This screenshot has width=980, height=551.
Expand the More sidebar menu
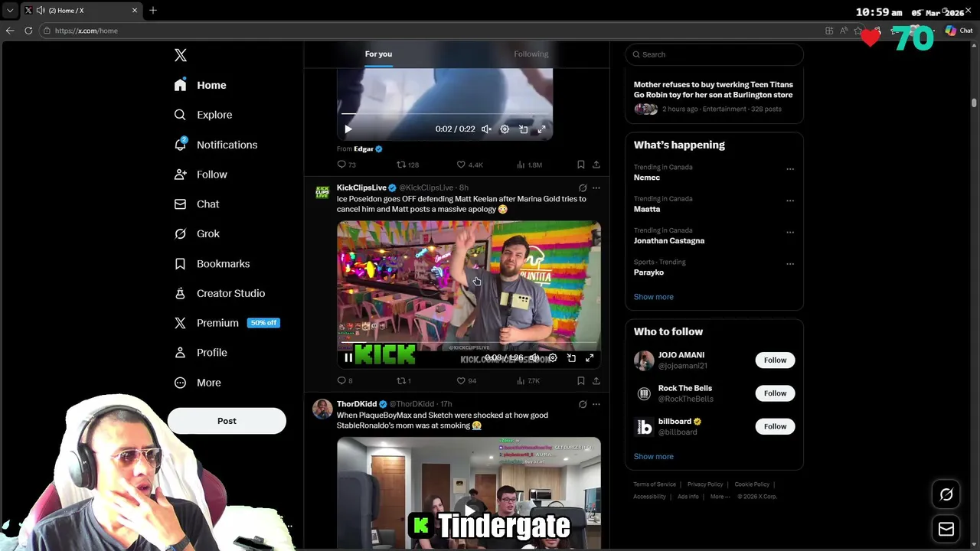(x=198, y=383)
